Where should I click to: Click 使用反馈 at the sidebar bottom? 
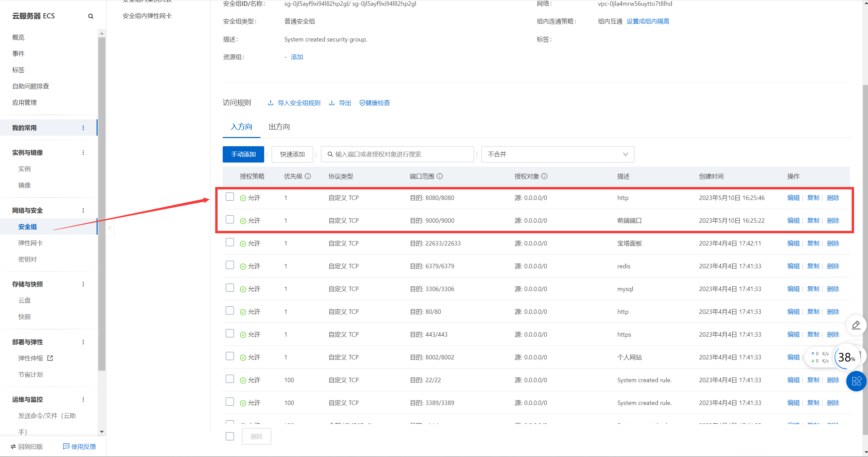click(80, 446)
